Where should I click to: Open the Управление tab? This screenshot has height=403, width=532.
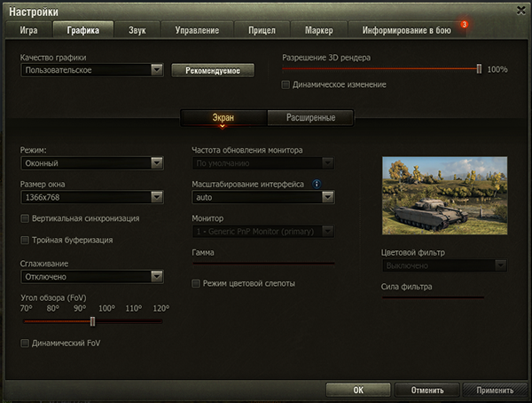click(x=197, y=30)
